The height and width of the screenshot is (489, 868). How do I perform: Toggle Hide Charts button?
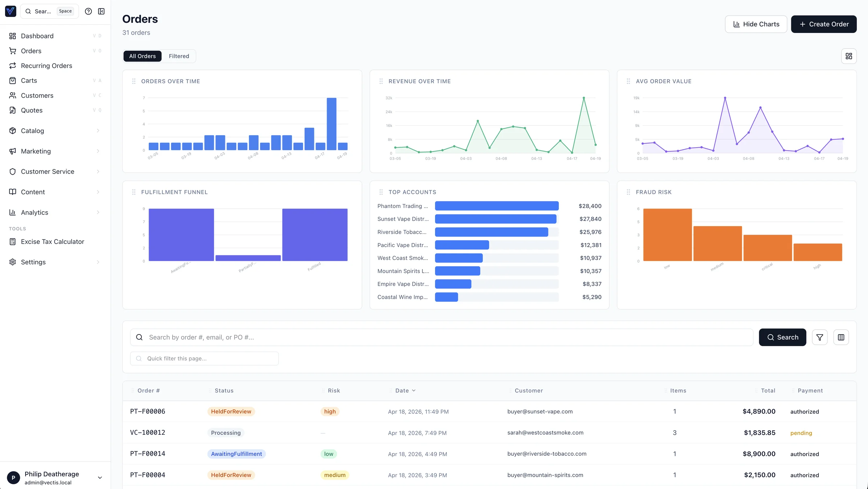tap(756, 24)
